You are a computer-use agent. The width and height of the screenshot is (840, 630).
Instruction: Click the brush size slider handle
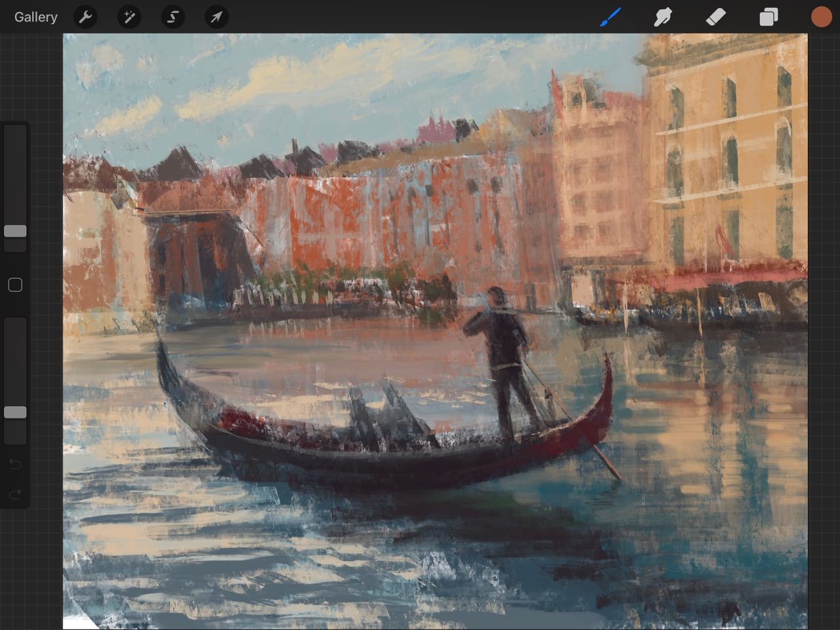[15, 231]
